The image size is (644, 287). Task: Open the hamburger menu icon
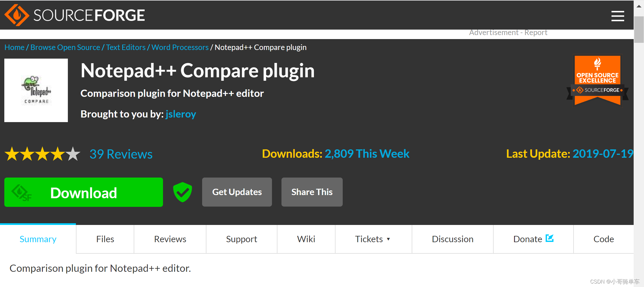pyautogui.click(x=618, y=16)
